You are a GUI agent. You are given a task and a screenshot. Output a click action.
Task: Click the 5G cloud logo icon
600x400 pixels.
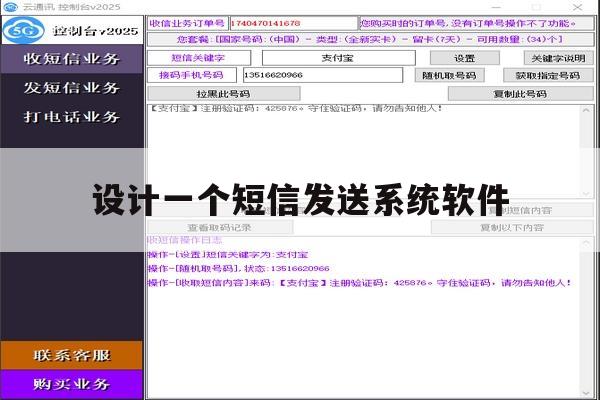pyautogui.click(x=23, y=30)
